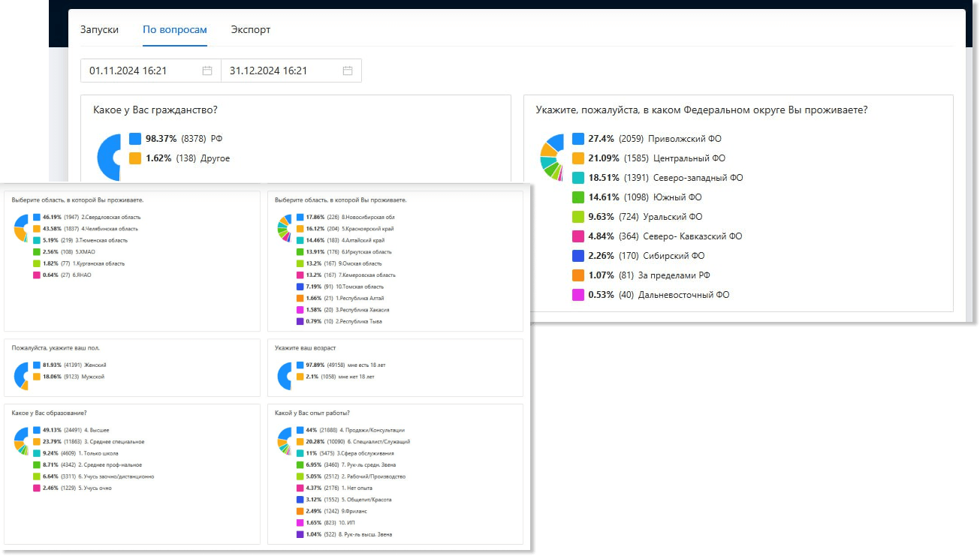Open the Экспорт tab
Viewport: 980px width, 556px height.
(x=251, y=30)
